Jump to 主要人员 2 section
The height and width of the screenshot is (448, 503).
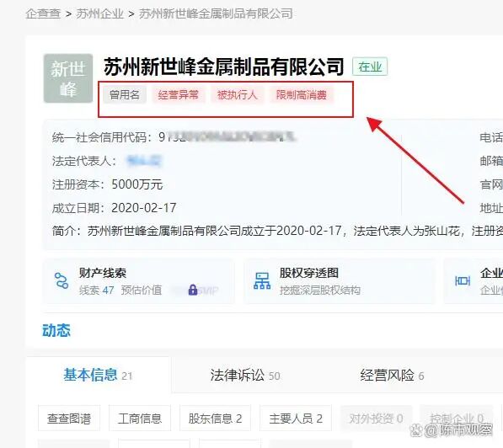[296, 419]
